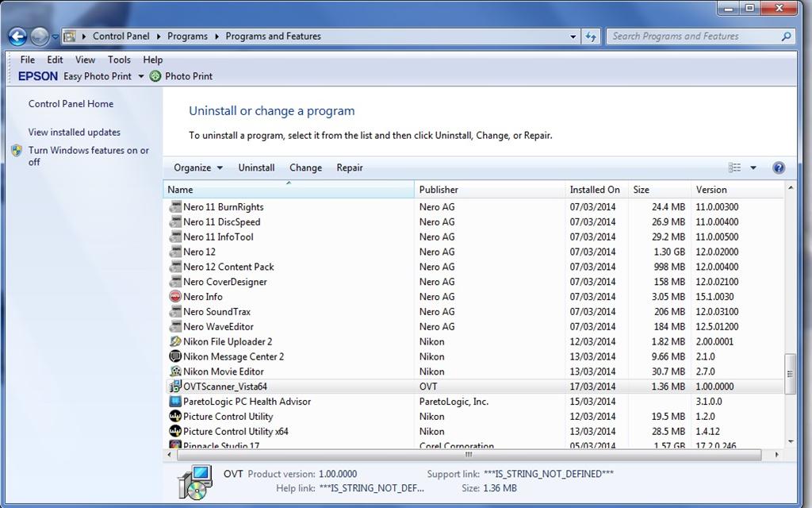Click the Nero Info red icon

click(175, 297)
